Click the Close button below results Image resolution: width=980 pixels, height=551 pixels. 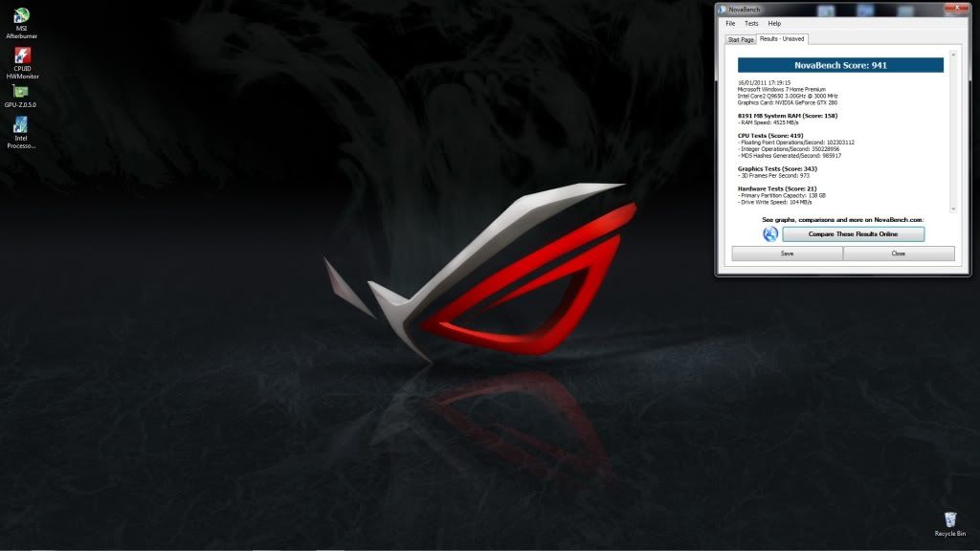pyautogui.click(x=898, y=253)
